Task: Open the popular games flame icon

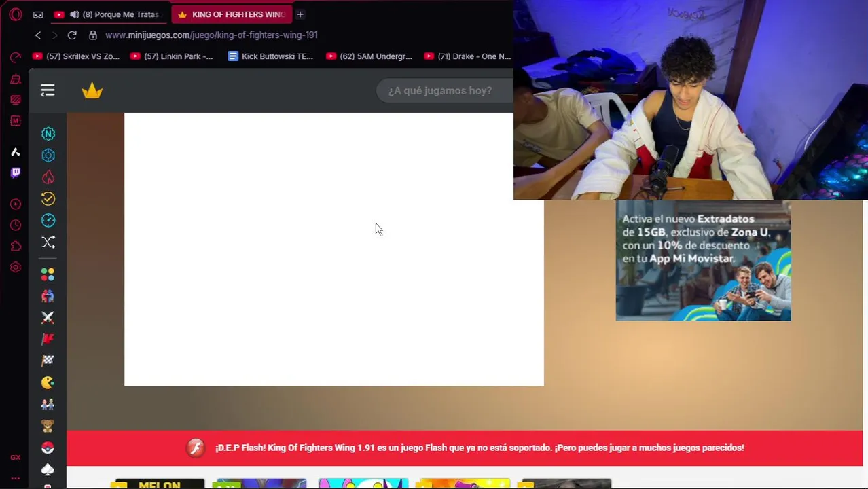Action: 48,177
